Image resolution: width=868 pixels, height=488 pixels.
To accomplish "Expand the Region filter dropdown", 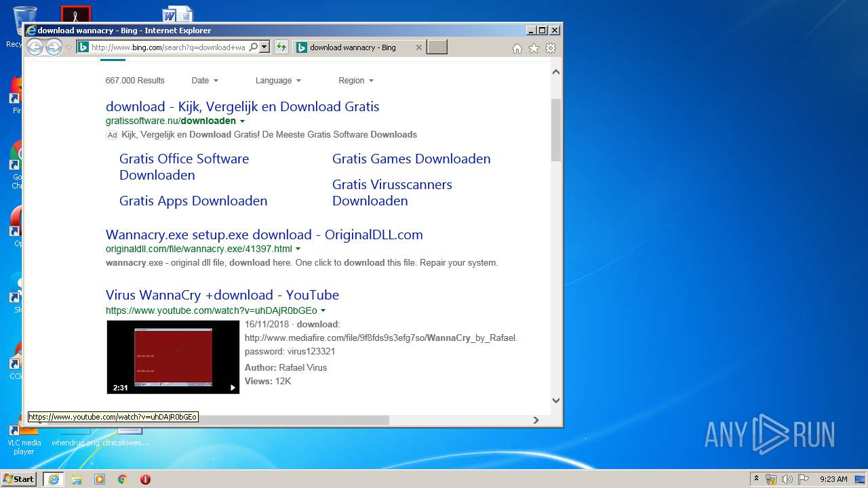I will point(356,80).
